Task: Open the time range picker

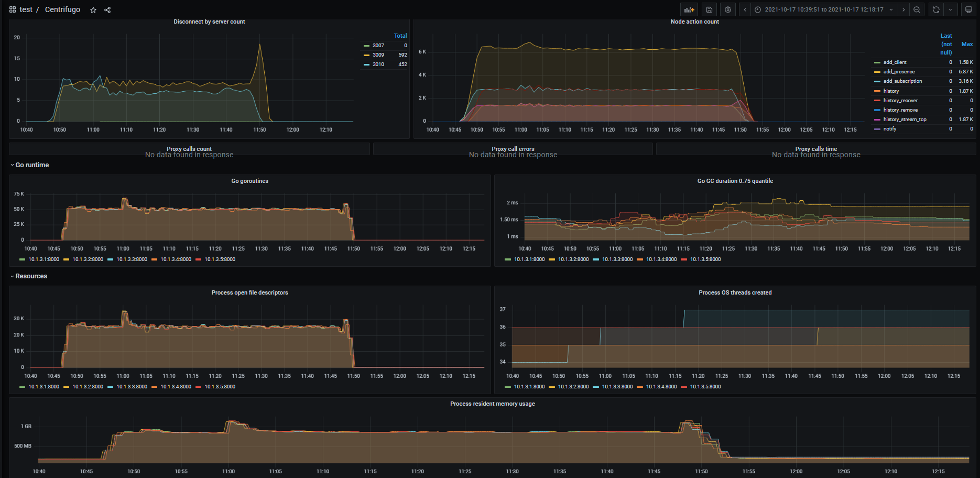Action: click(824, 9)
